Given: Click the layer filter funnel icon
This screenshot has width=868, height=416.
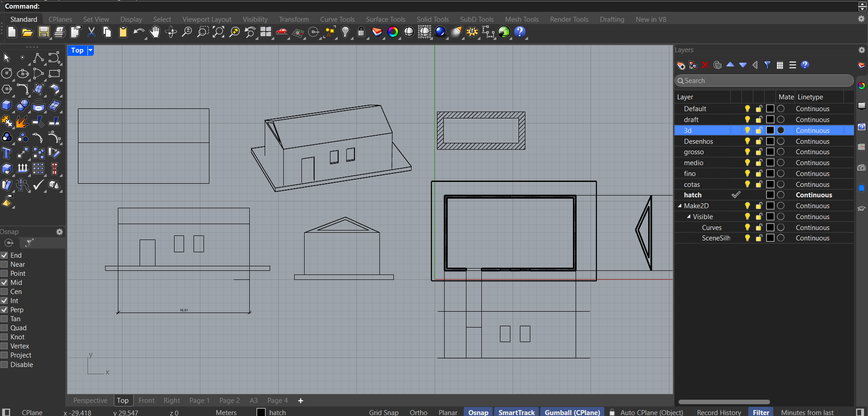Looking at the screenshot, I should point(767,65).
